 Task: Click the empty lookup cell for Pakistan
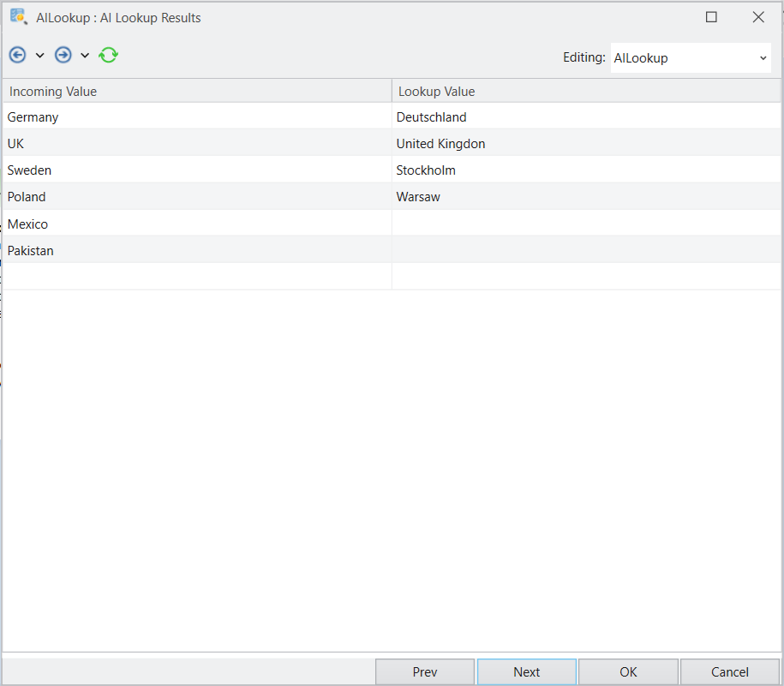[586, 250]
